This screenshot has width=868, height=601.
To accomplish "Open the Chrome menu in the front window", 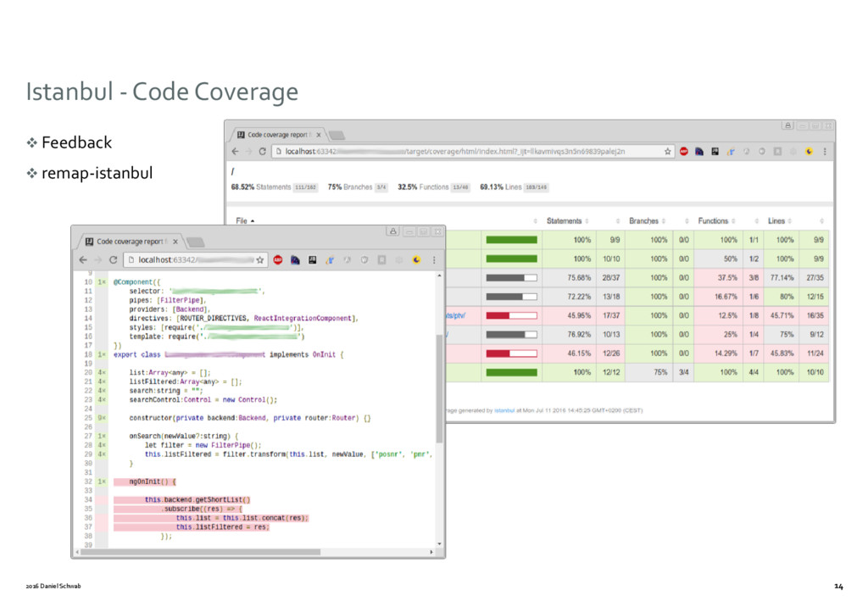I will [434, 259].
